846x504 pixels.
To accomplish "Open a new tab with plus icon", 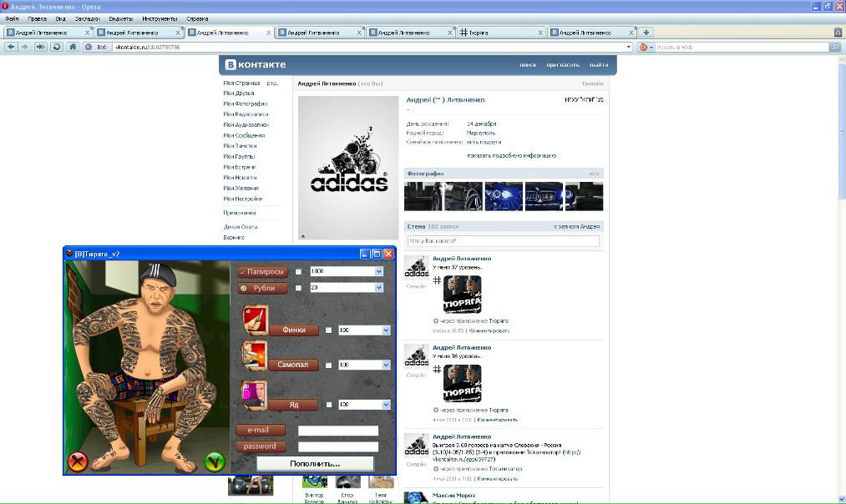I will click(x=646, y=33).
